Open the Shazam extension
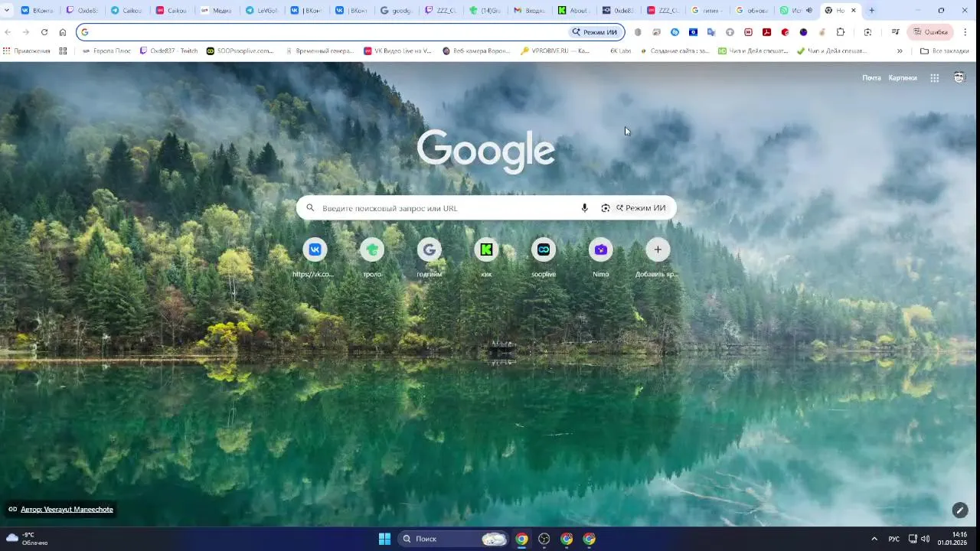The width and height of the screenshot is (980, 551). (x=675, y=32)
